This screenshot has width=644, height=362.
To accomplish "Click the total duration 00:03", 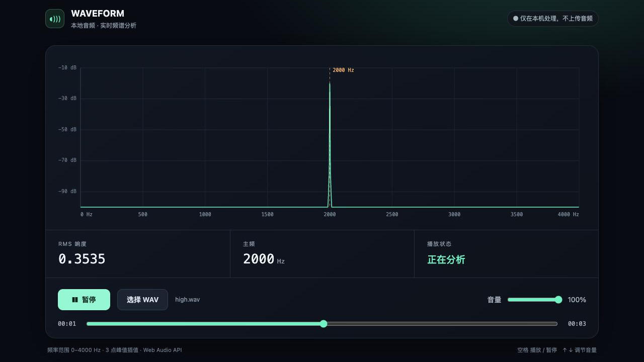I will tap(577, 324).
